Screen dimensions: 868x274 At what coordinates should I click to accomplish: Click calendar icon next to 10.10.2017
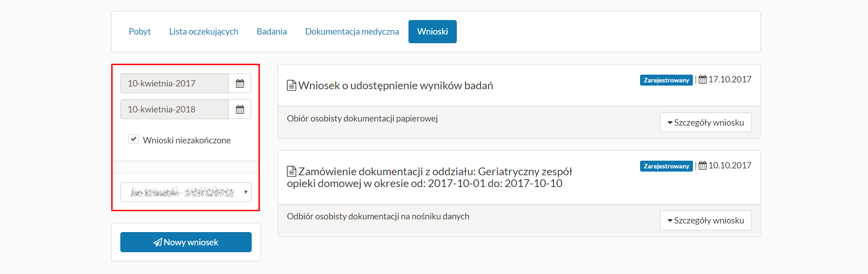pos(703,166)
